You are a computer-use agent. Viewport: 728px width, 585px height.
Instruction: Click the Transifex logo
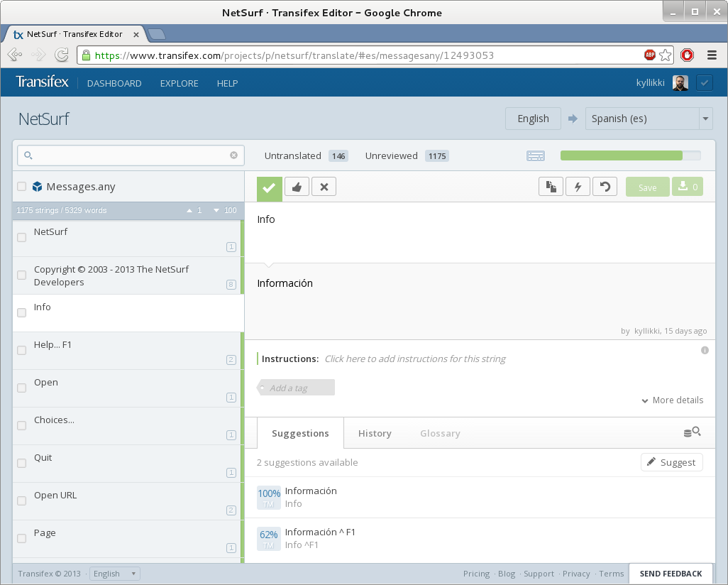tap(43, 82)
